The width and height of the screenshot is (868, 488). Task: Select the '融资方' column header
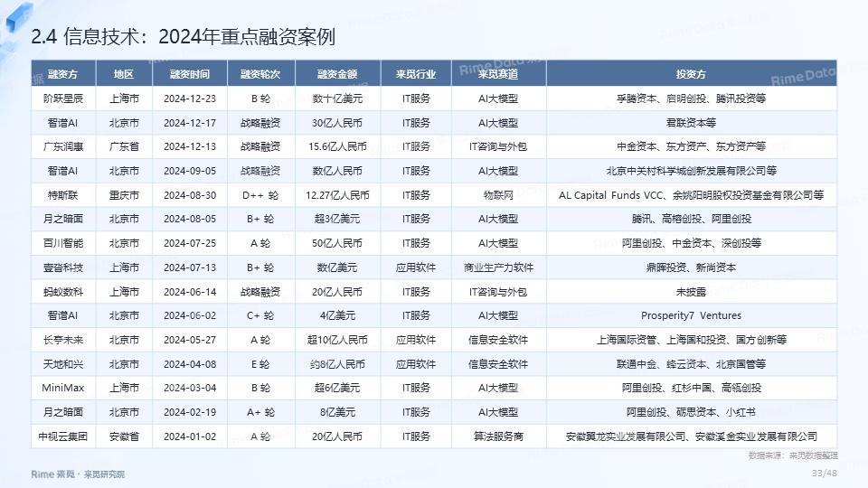(x=63, y=74)
